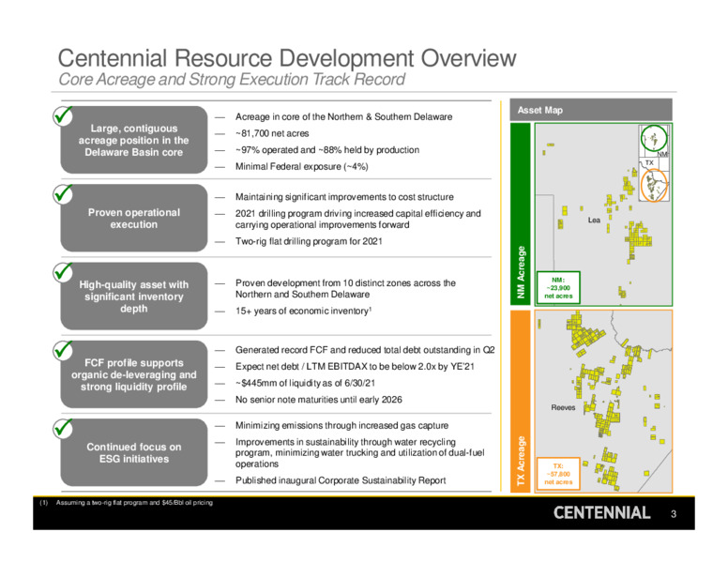Screen dimensions: 728x563
Task: Select the 'Proven operational execution' box
Action: pos(134,219)
